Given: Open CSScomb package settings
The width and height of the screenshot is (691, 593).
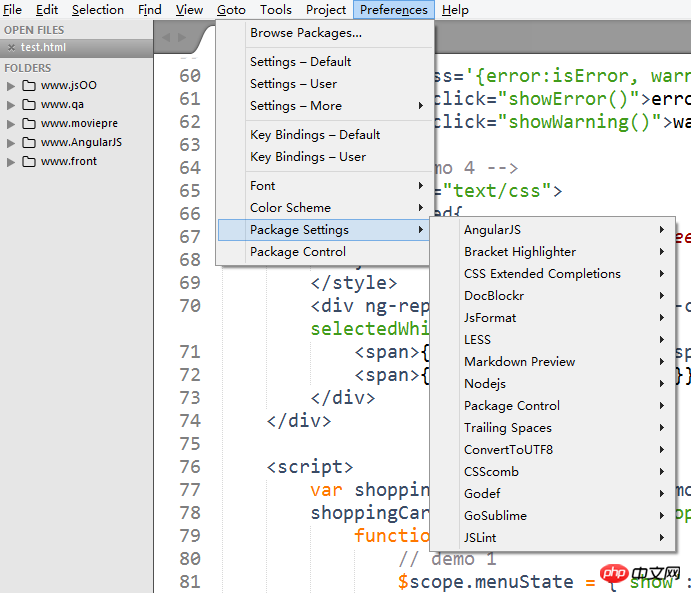Looking at the screenshot, I should click(552, 472).
